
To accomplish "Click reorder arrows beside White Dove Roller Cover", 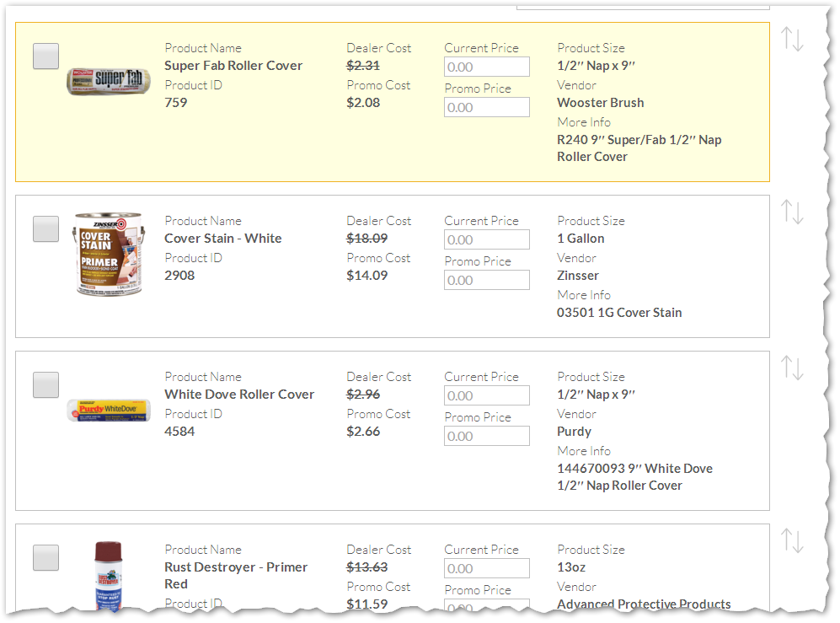I will pyautogui.click(x=792, y=368).
